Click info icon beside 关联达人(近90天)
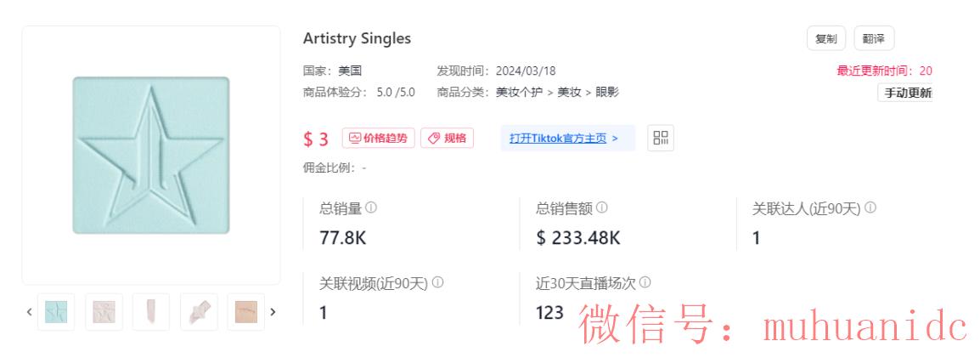 [x=870, y=207]
